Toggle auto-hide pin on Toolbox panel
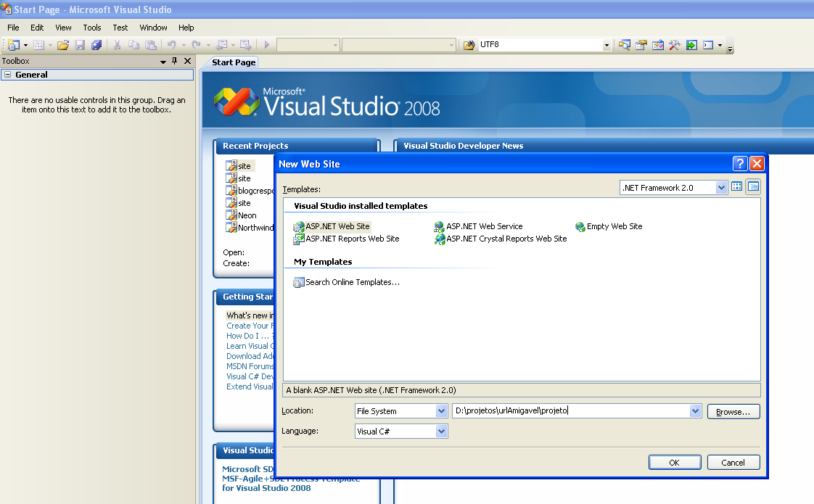 tap(175, 62)
